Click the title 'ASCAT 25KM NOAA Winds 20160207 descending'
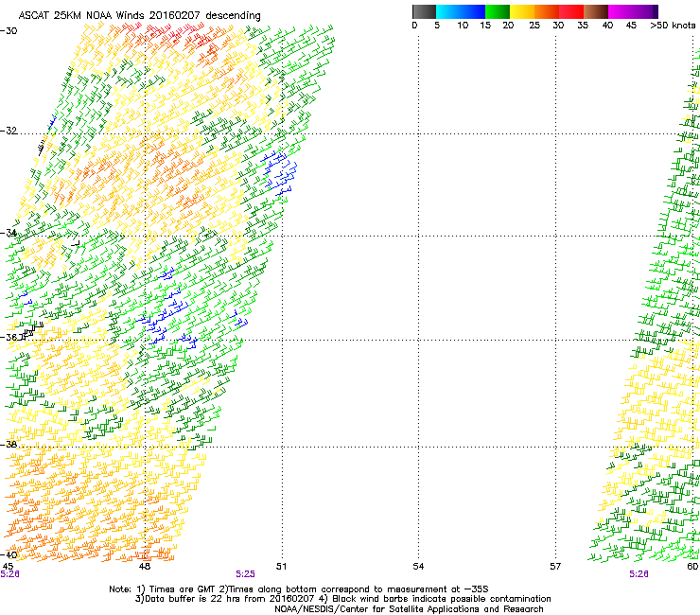 coord(139,16)
